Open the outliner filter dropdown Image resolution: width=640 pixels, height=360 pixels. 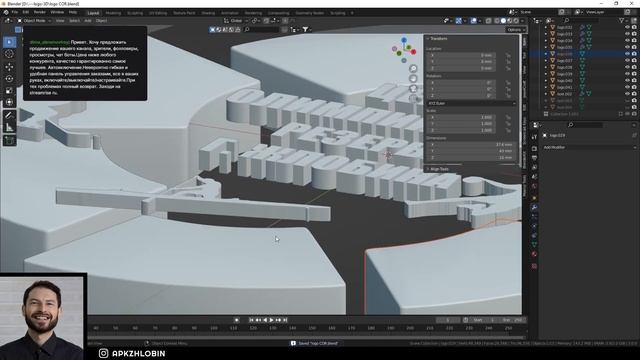pyautogui.click(x=623, y=20)
